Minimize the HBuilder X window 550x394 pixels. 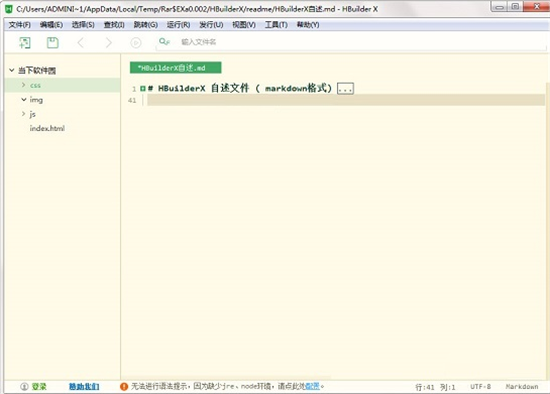[499, 7]
